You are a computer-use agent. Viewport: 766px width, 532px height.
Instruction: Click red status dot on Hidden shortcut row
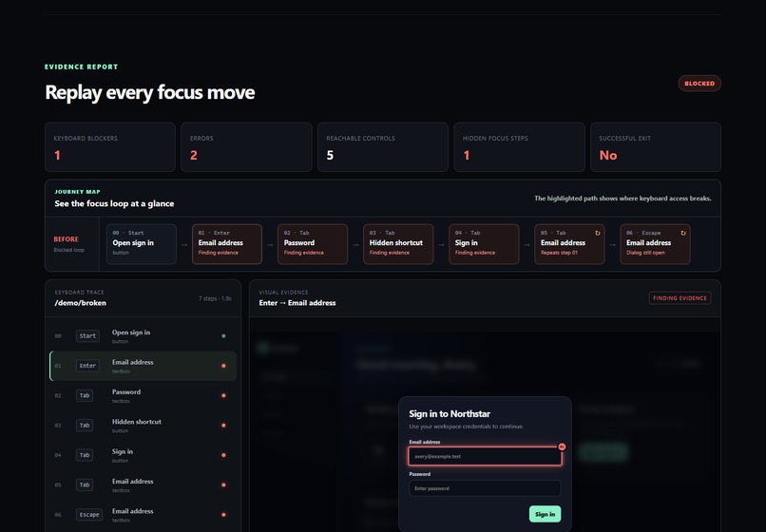click(x=223, y=426)
